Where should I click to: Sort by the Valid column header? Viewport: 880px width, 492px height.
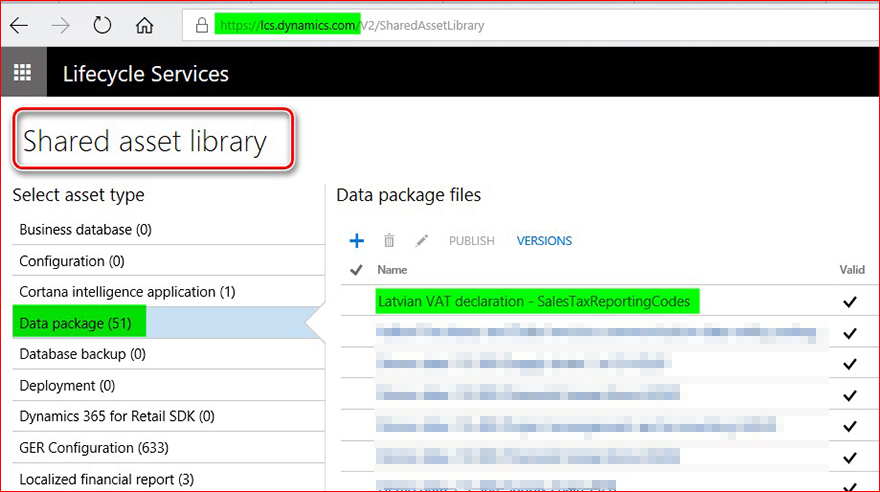(x=851, y=270)
